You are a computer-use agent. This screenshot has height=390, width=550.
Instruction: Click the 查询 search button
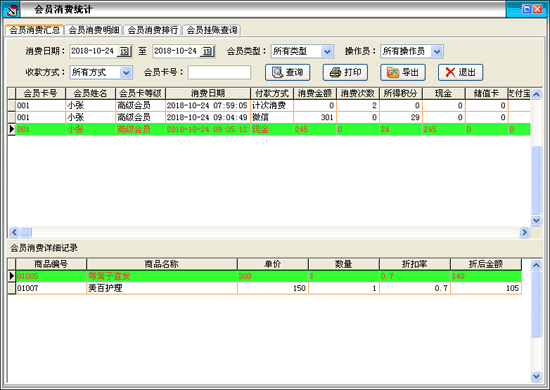(x=288, y=72)
